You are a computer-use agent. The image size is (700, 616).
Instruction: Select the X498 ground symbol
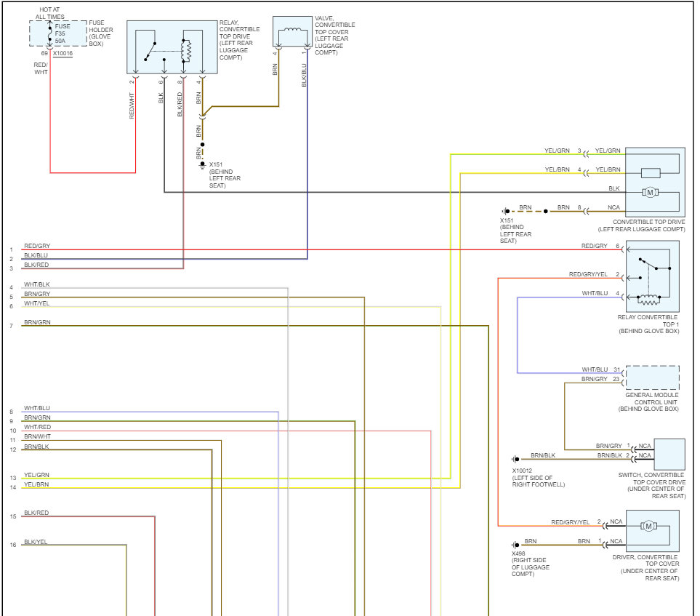(515, 545)
